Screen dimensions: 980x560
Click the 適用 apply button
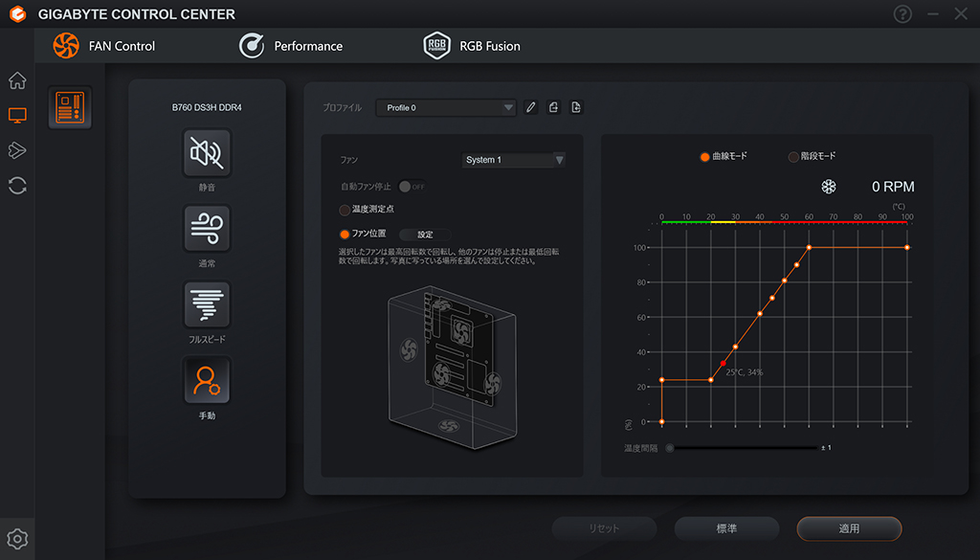click(x=849, y=528)
